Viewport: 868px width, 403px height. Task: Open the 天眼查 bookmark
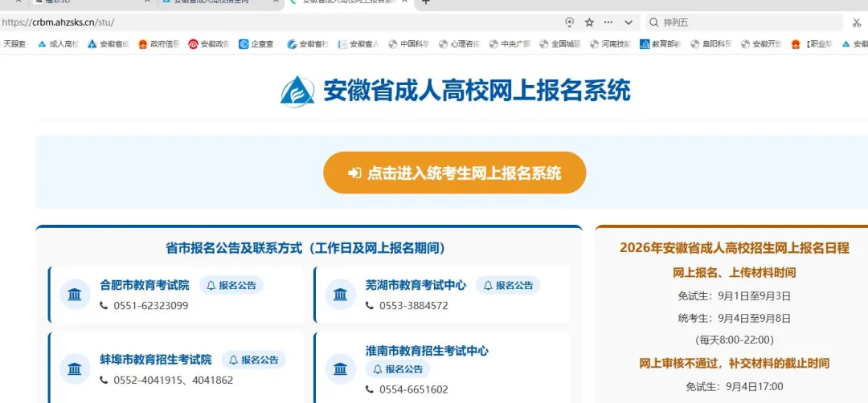[x=14, y=44]
